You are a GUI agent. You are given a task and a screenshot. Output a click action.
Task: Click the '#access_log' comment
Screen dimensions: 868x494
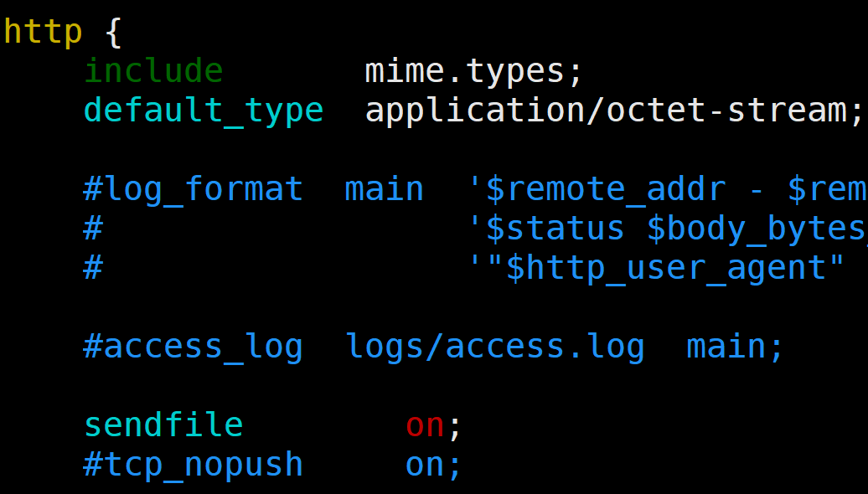[193, 347]
